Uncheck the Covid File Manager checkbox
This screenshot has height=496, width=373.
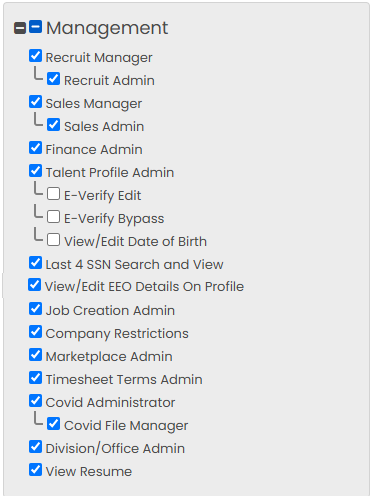(x=54, y=424)
